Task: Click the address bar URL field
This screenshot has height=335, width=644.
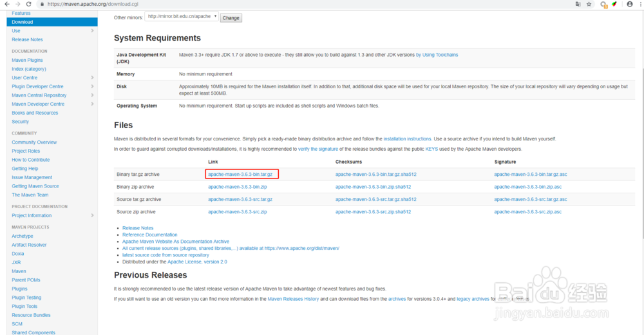Action: 304,4
